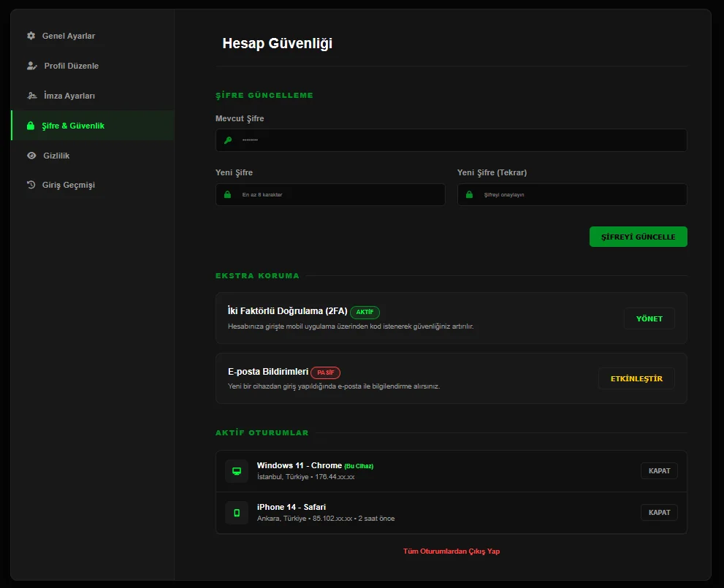
Task: Click the signature icon beside İmza Ayarları
Action: tap(31, 96)
